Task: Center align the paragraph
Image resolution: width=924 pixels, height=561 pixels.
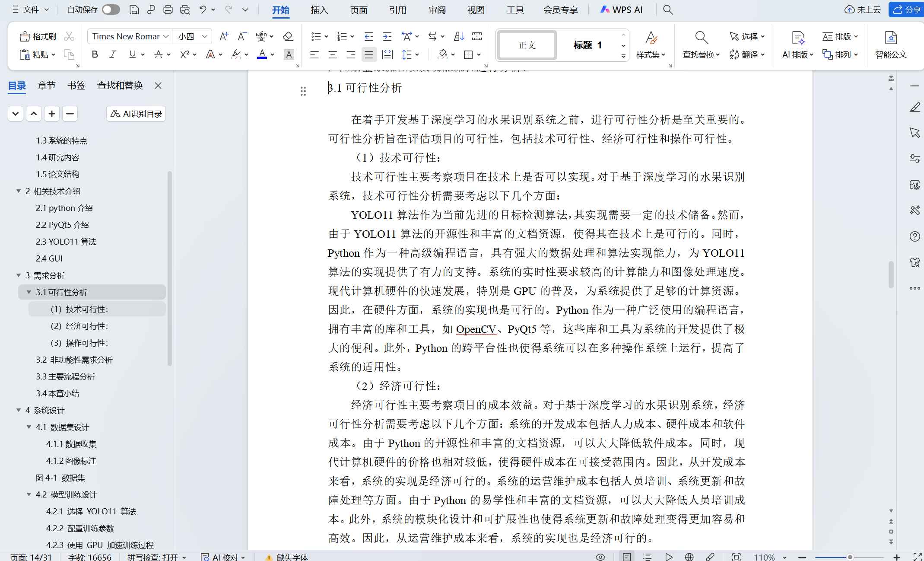Action: 333,54
